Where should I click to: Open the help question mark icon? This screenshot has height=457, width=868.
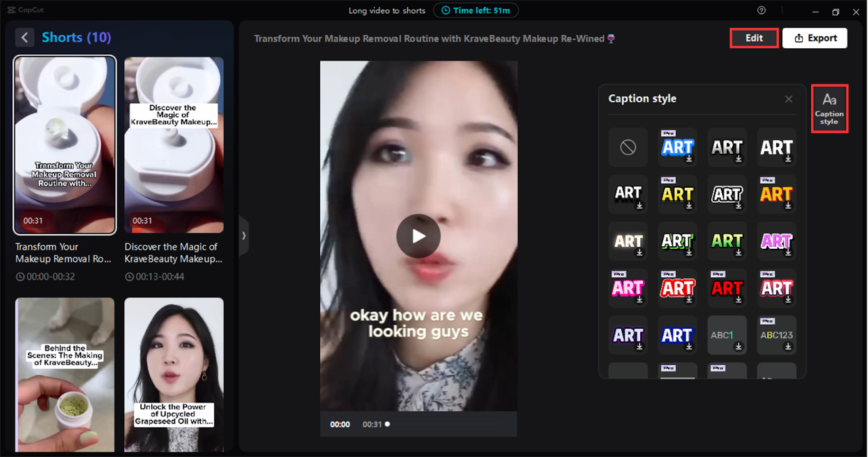click(762, 11)
